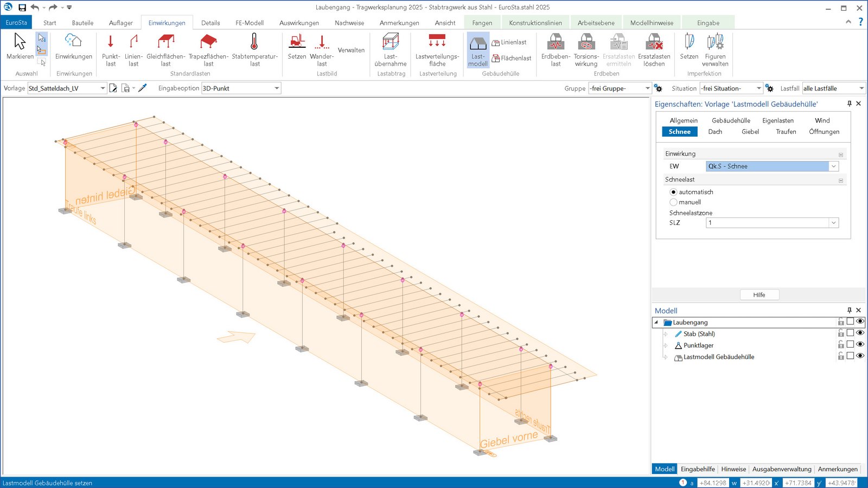This screenshot has height=488, width=868.
Task: Collapse the Laubengang tree node
Action: 656,322
